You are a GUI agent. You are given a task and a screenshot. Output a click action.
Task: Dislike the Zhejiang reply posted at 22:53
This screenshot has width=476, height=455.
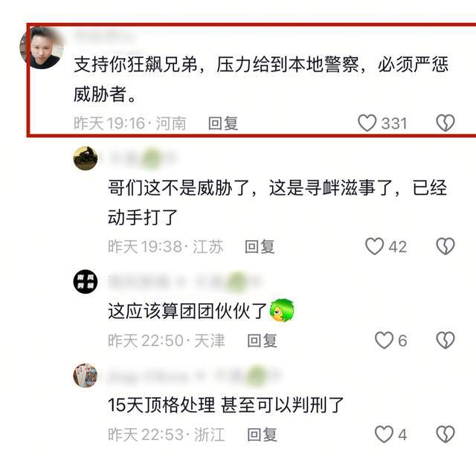click(446, 434)
